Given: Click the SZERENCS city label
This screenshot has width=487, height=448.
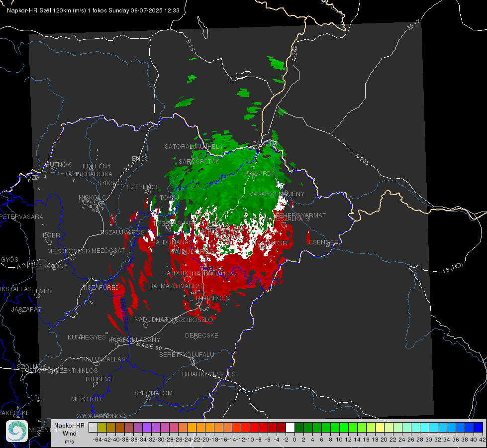Looking at the screenshot, I should 143,187.
